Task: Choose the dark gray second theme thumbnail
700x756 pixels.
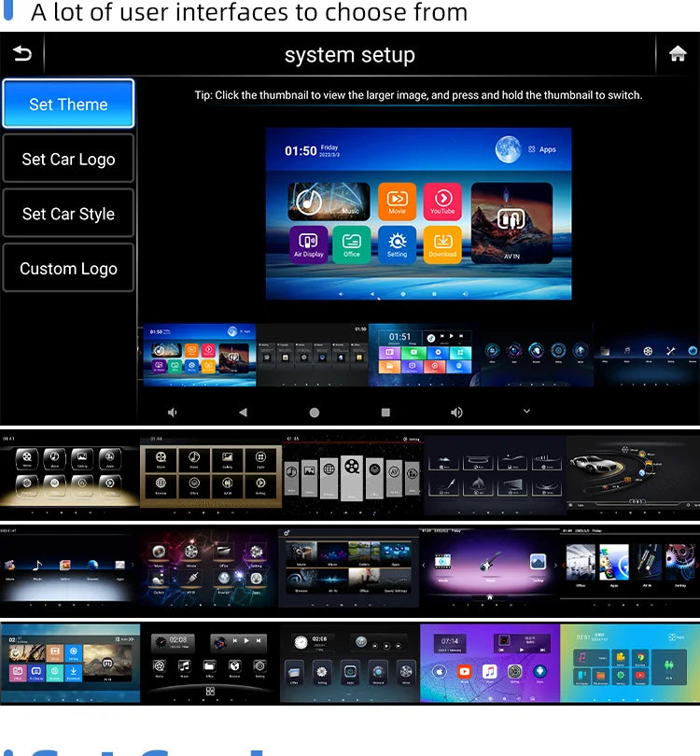Action: point(313,355)
